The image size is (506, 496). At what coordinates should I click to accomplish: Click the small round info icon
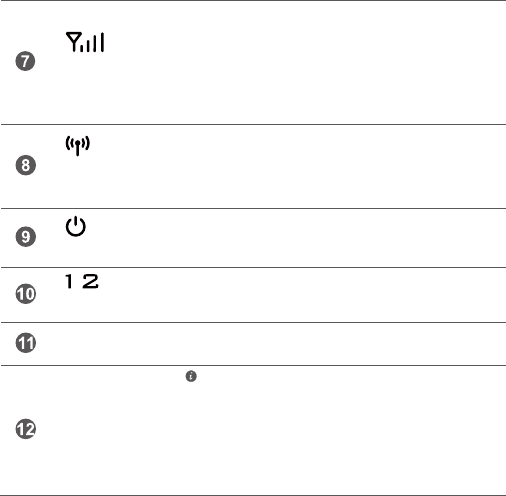tap(191, 376)
